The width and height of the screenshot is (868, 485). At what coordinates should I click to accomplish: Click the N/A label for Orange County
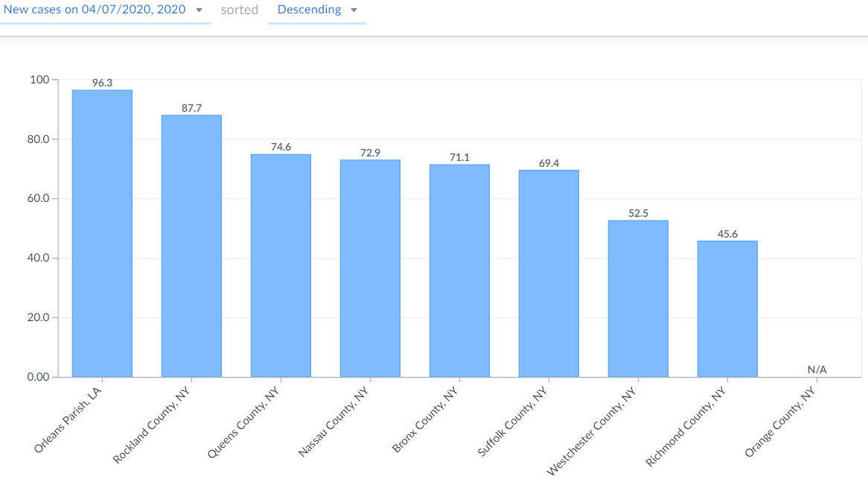tap(817, 370)
